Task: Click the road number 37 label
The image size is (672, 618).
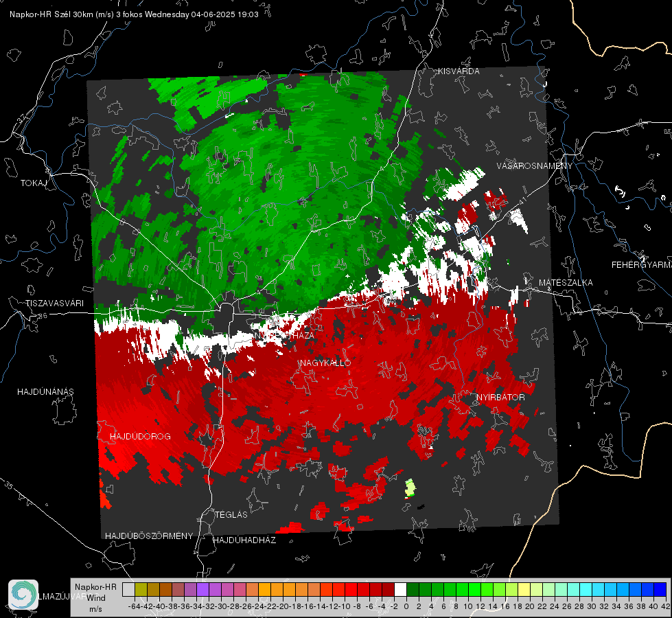Action: point(21,117)
